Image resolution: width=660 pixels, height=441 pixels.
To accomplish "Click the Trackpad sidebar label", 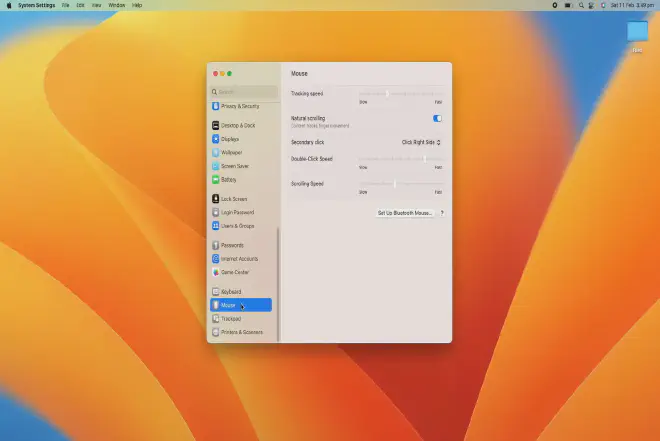I will pos(231,319).
